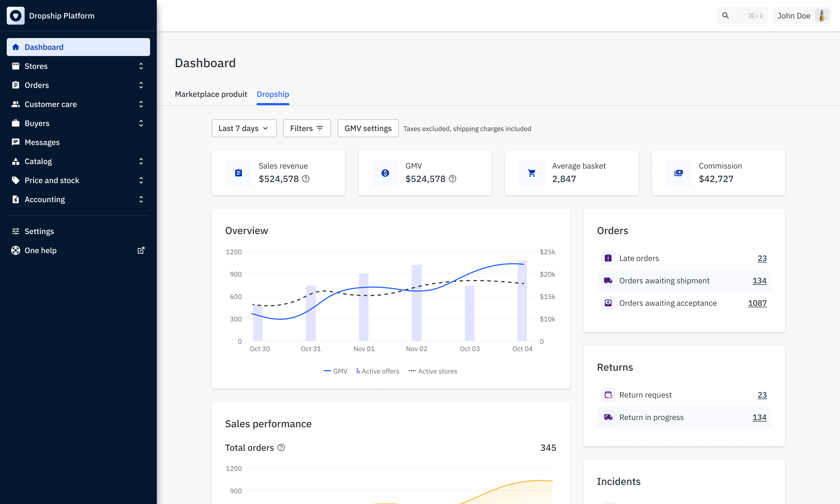Expand the Customer care menu chevron

click(x=141, y=104)
